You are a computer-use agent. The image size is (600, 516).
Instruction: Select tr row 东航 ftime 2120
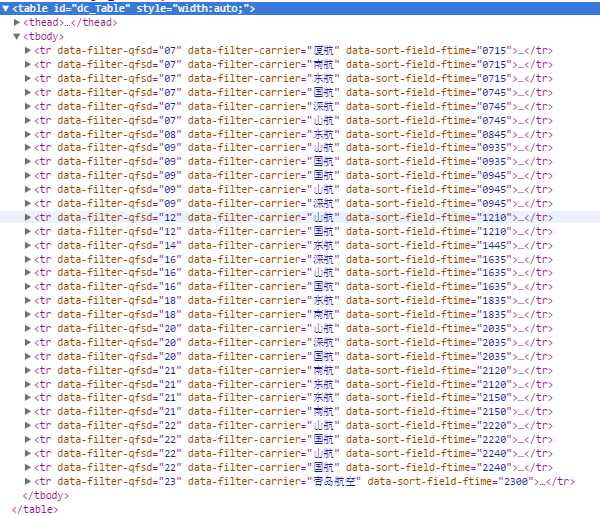click(x=293, y=384)
